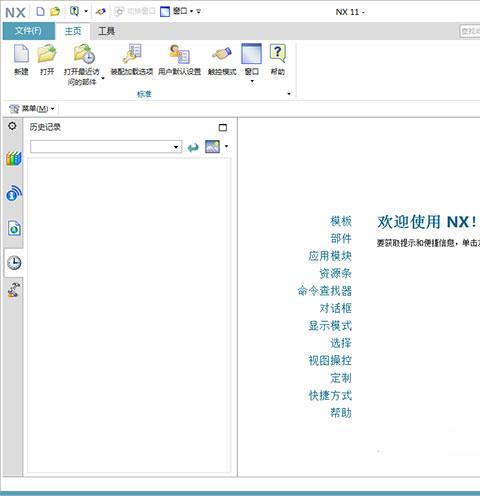Click the Open (打开) folder icon in ribbon

47,54
